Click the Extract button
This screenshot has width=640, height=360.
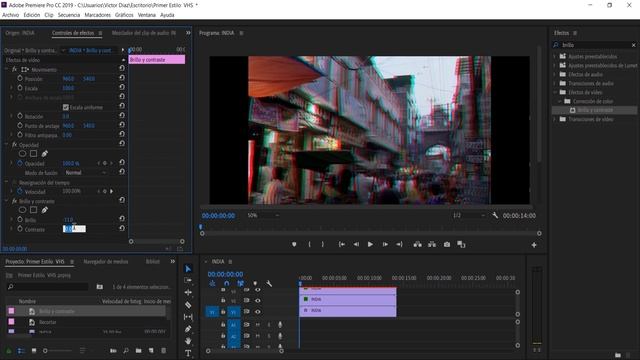(432, 244)
